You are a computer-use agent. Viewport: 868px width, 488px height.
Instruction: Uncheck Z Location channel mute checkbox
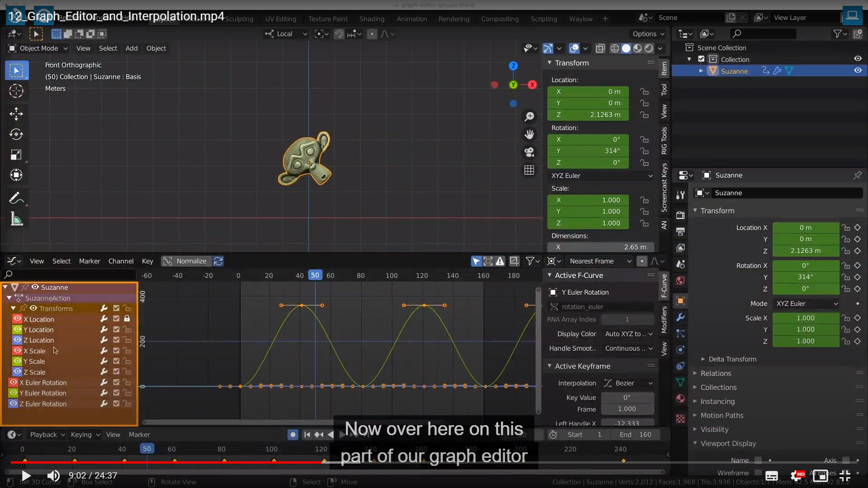click(x=116, y=340)
